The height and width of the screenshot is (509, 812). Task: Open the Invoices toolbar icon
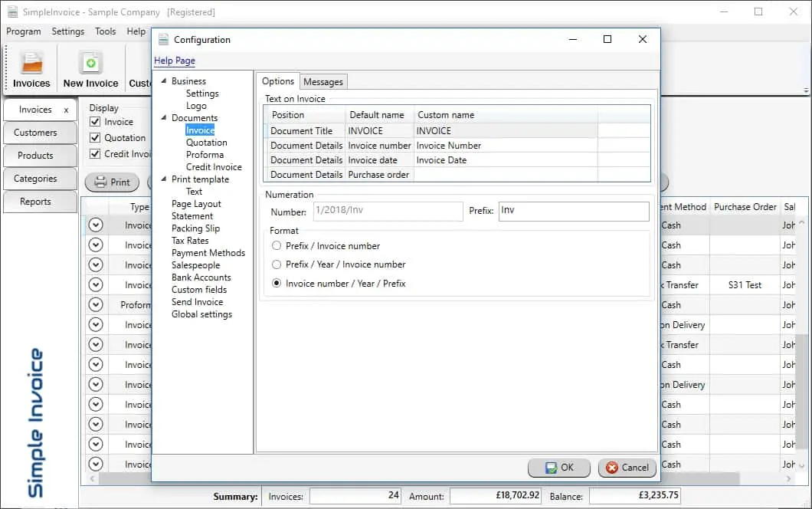(31, 70)
